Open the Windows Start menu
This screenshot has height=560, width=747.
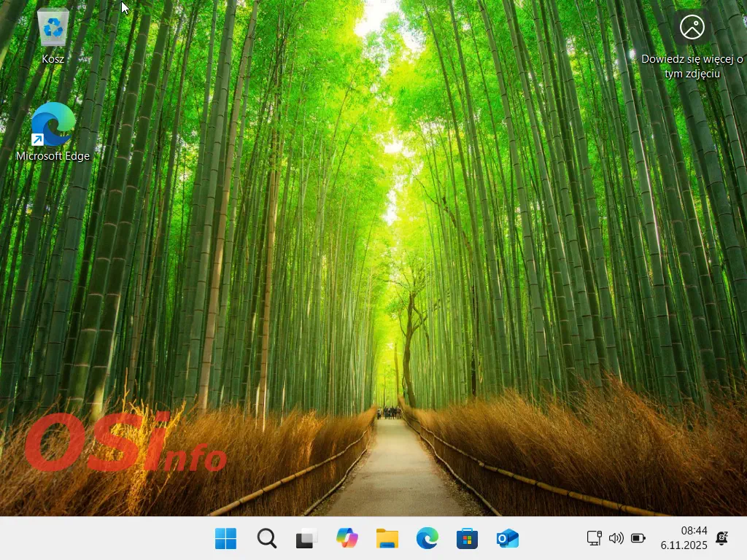coord(226,539)
